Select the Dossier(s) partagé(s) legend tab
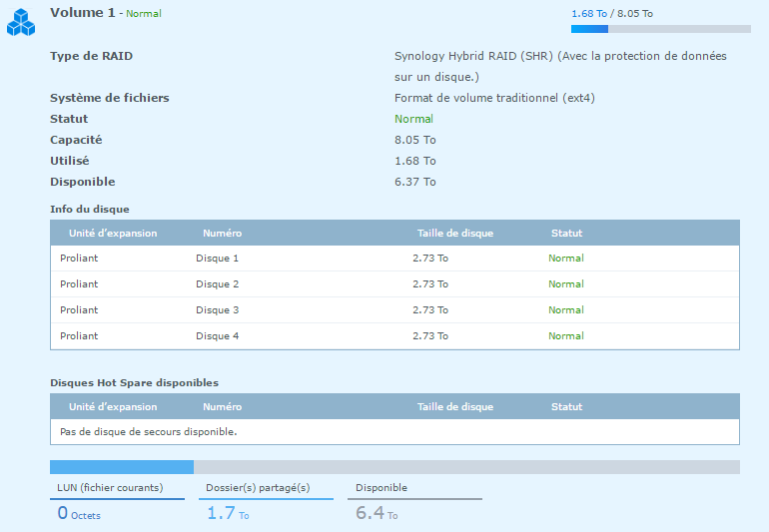The width and height of the screenshot is (769, 532). click(258, 488)
